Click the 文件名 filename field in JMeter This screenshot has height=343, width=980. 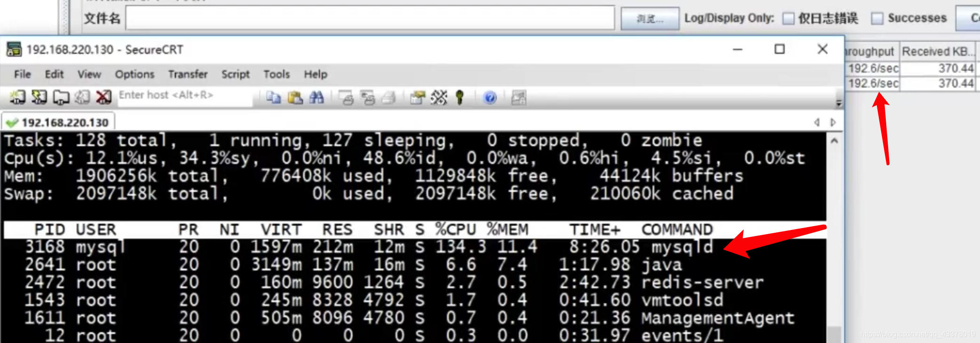tap(370, 18)
